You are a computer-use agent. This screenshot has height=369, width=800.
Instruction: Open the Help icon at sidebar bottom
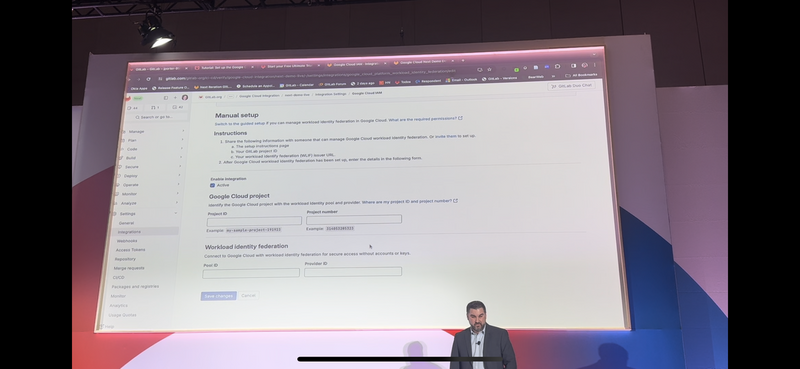[101, 326]
